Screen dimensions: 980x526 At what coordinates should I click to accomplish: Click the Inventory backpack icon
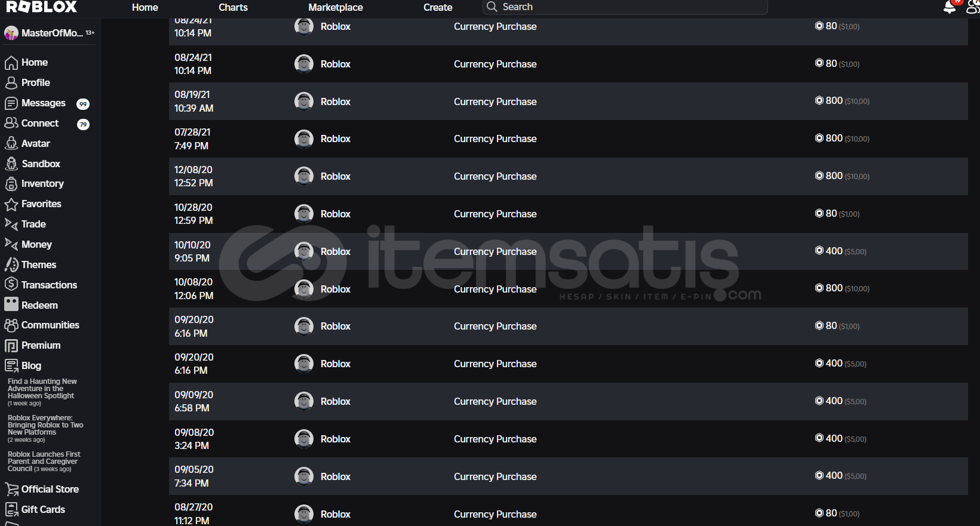coord(11,184)
